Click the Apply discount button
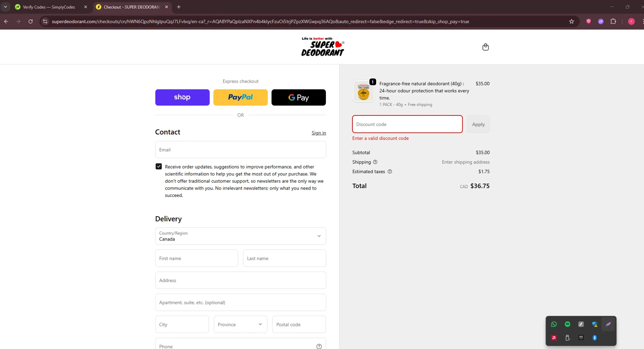 (478, 124)
